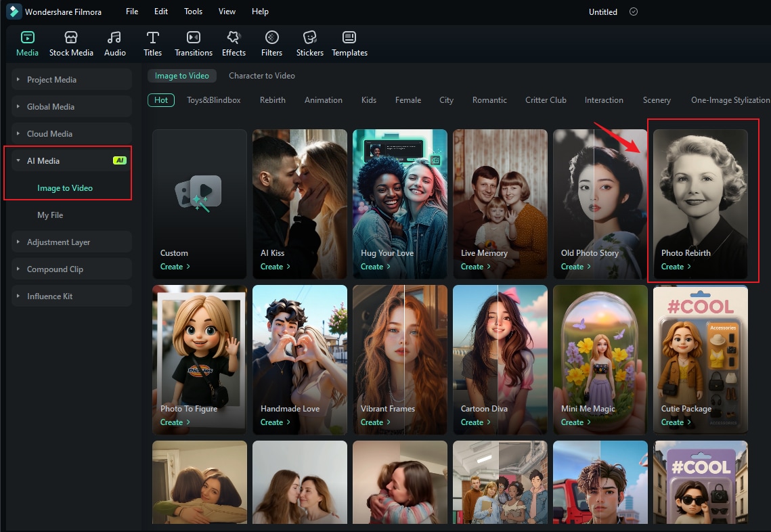771x532 pixels.
Task: Select the Female category
Action: [408, 99]
